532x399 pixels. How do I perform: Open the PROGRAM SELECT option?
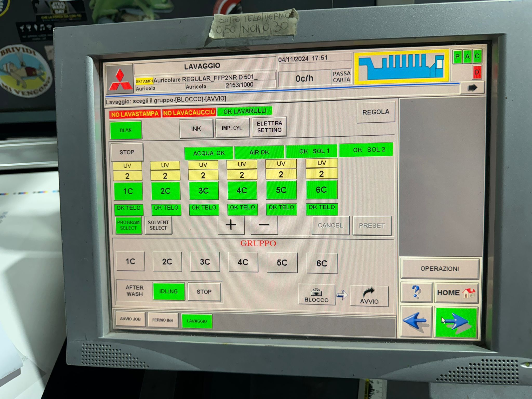coord(128,225)
